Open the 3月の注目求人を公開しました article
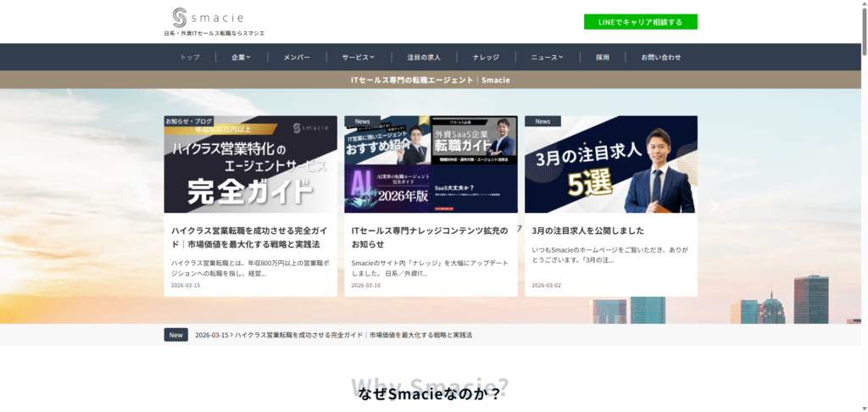The width and height of the screenshot is (868, 412). click(x=587, y=230)
